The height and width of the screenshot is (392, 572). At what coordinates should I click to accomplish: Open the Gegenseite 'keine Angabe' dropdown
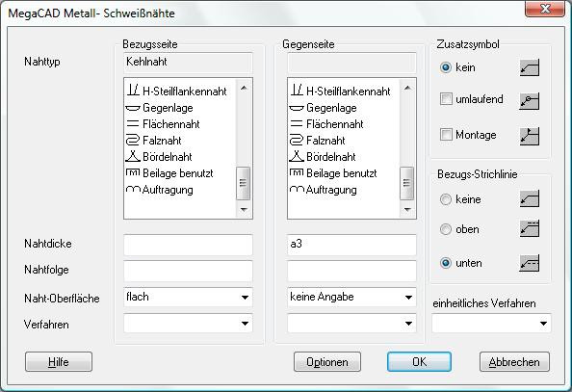coord(351,297)
